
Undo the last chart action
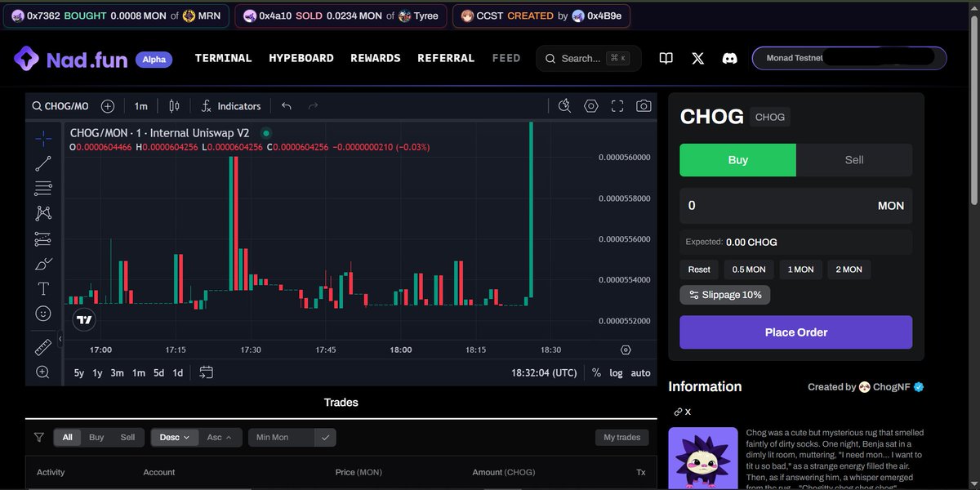click(x=287, y=106)
